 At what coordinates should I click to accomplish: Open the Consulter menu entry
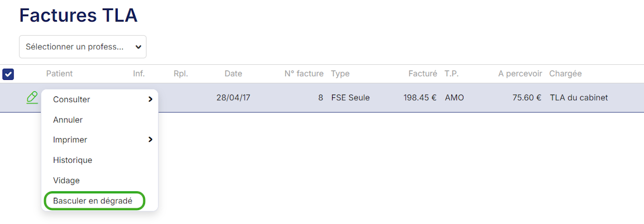tap(71, 99)
